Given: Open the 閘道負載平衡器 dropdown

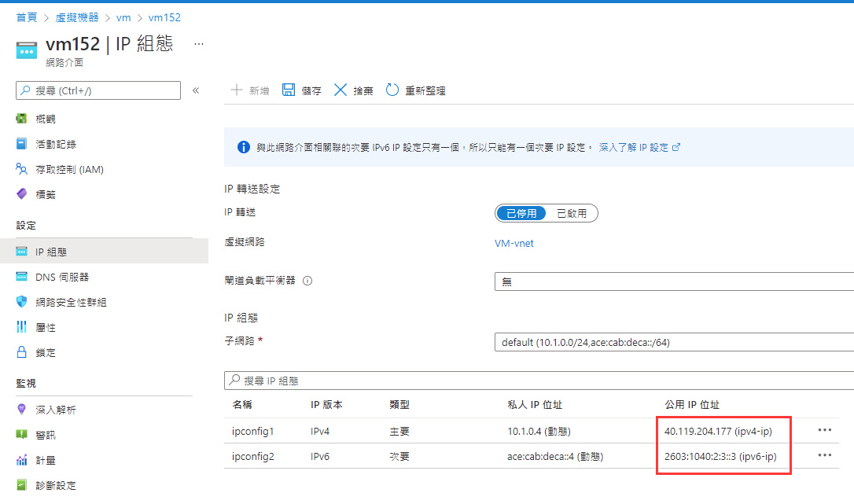Looking at the screenshot, I should pyautogui.click(x=674, y=281).
